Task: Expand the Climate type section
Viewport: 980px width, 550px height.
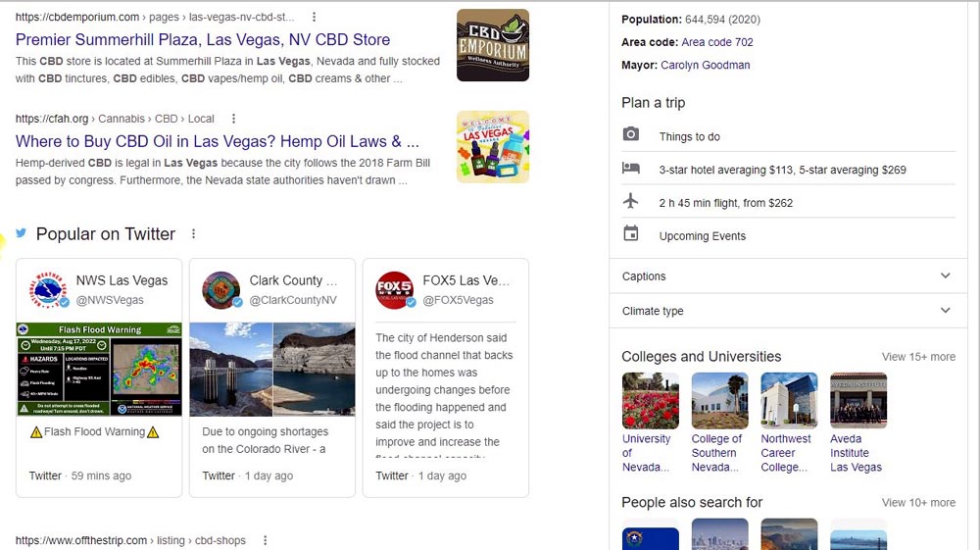Action: coord(945,311)
